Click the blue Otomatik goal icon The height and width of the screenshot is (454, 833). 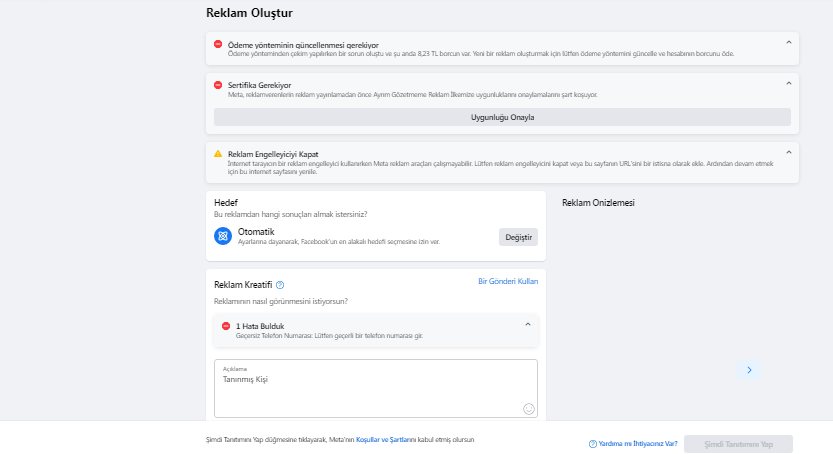pos(223,236)
